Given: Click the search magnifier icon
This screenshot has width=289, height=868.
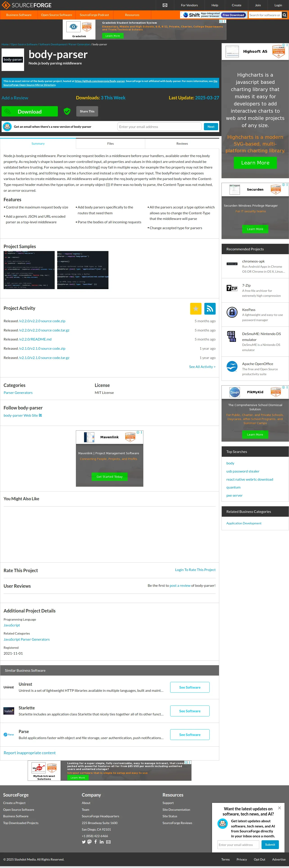Looking at the screenshot, I should [x=285, y=15].
